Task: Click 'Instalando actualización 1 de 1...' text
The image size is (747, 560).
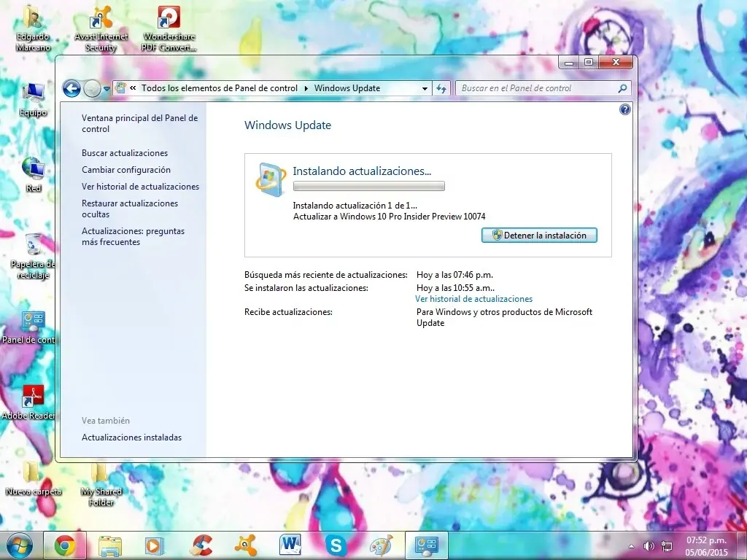Action: pos(355,206)
